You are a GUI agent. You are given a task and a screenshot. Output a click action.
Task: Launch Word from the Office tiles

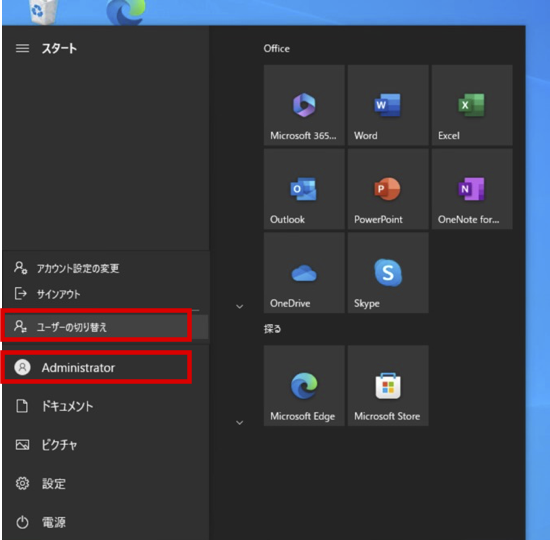click(x=388, y=105)
